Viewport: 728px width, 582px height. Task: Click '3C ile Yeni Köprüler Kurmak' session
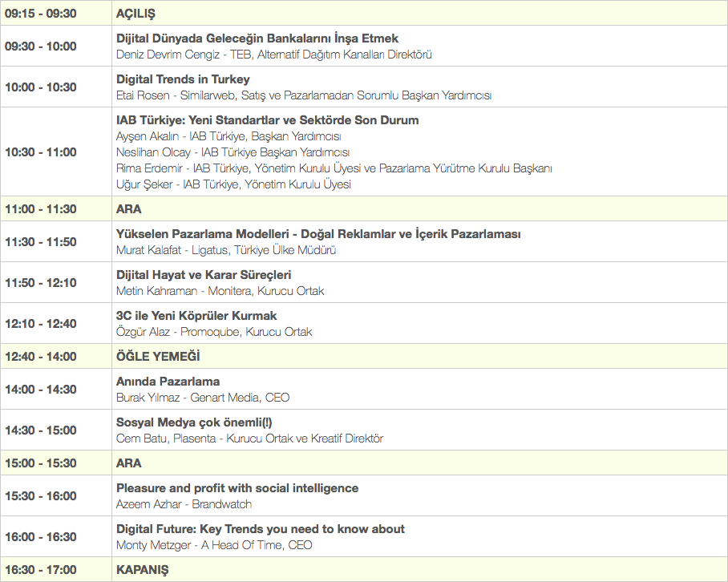tap(196, 316)
